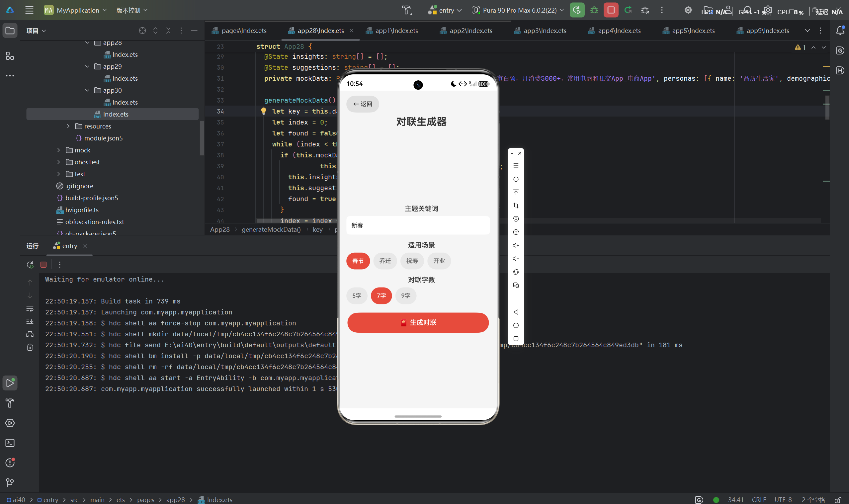Open the Git version control tool window
The image size is (849, 504).
pyautogui.click(x=10, y=483)
